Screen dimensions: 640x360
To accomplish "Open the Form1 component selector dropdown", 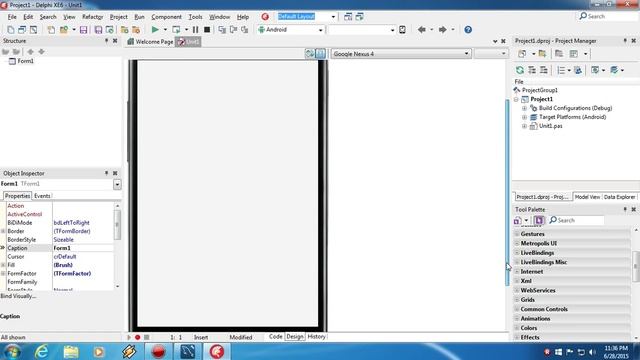I will tap(117, 184).
